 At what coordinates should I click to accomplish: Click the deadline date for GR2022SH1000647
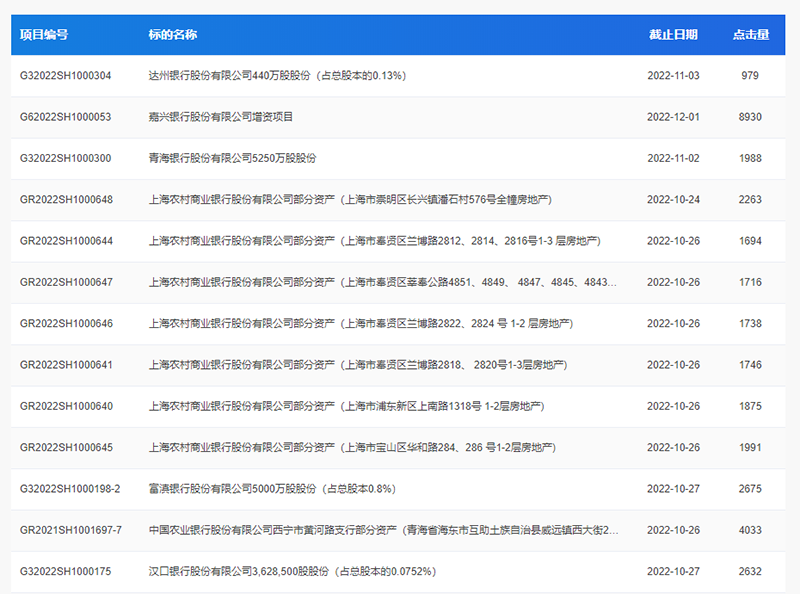[673, 282]
